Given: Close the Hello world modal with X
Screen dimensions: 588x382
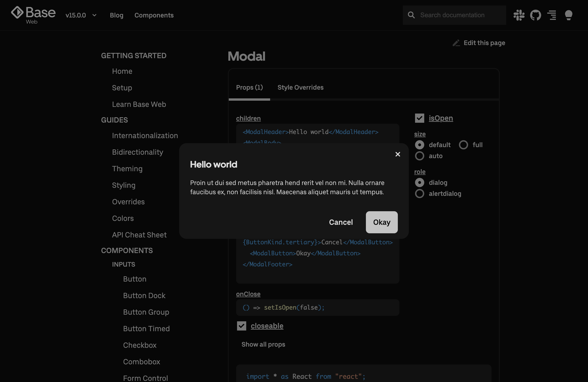Looking at the screenshot, I should [398, 154].
